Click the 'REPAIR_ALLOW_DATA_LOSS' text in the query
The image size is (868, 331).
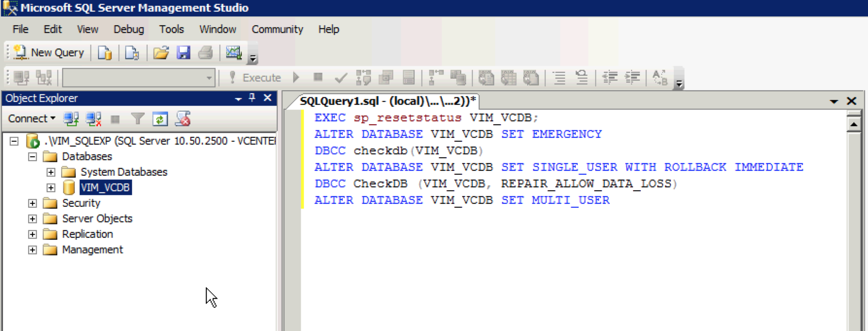586,183
